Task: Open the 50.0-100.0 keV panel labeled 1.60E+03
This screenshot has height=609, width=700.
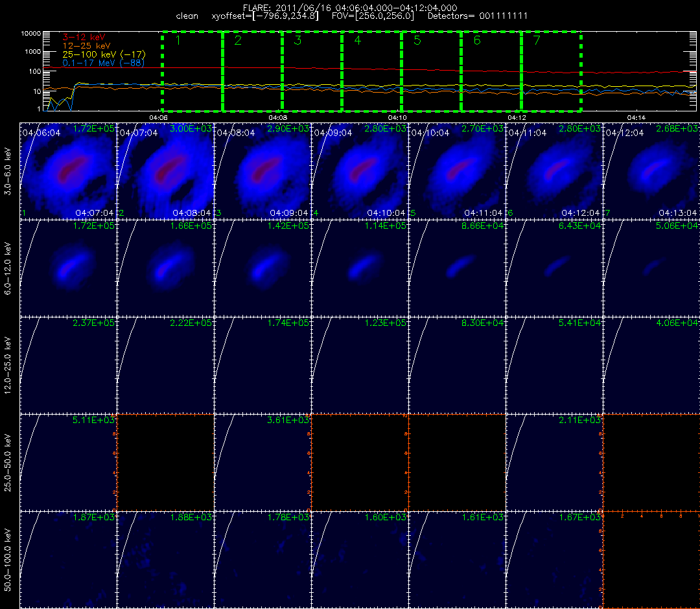Action: tap(360, 560)
